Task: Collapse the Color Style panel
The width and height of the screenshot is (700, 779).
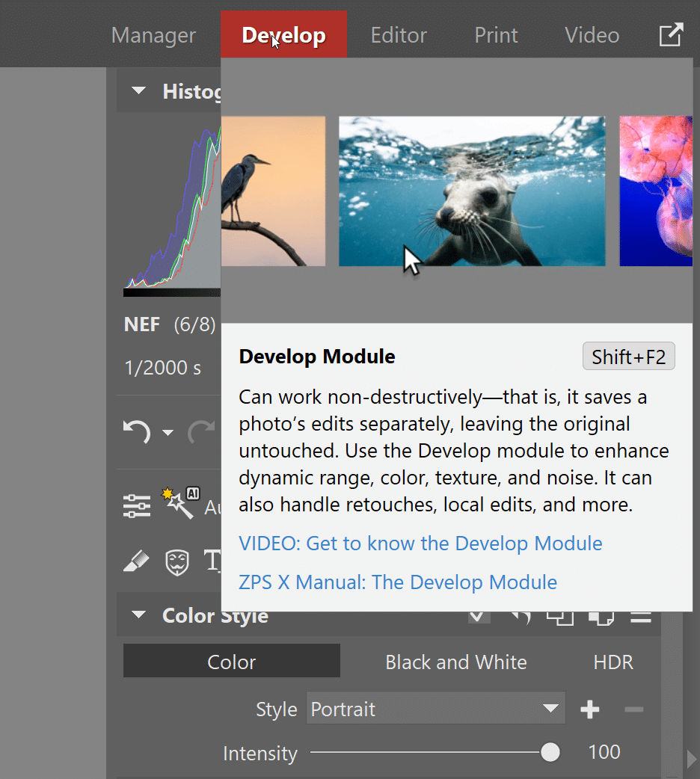Action: point(138,615)
